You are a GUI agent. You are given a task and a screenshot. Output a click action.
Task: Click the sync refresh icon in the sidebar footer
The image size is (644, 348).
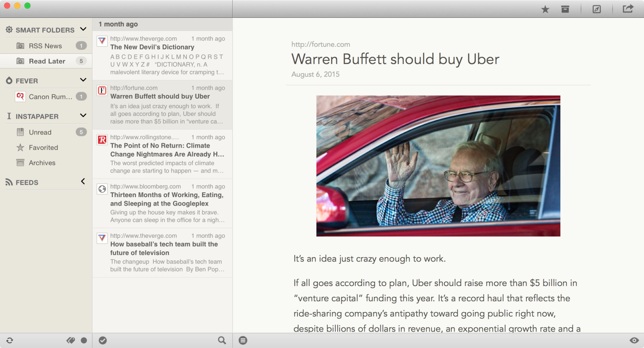tap(10, 340)
